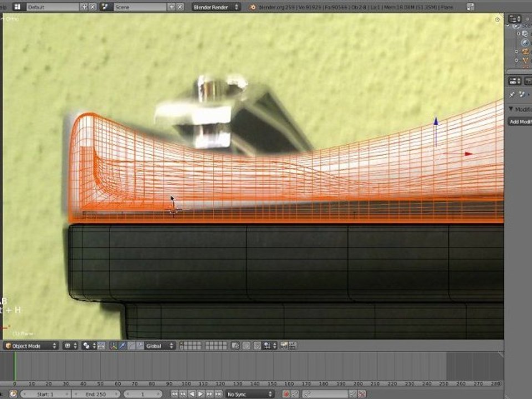Jump to the previous keyframe

(183, 394)
